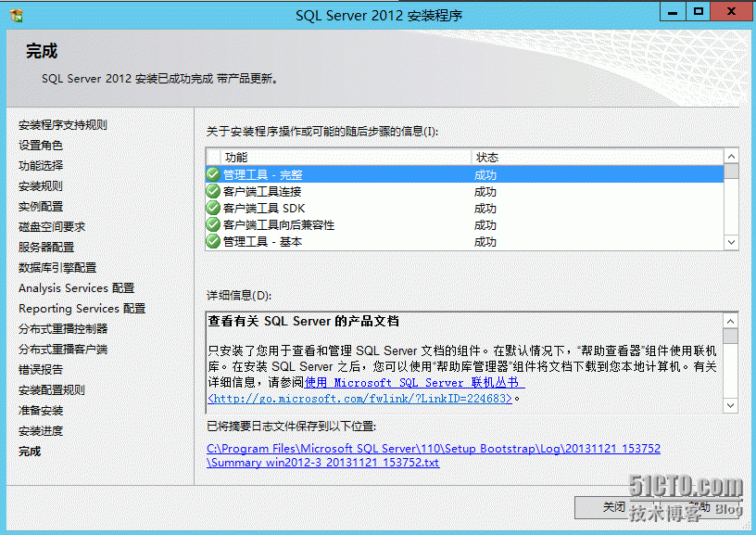This screenshot has height=535, width=756.
Task: Open 使用 Microsoft SQL Server 联机丛书 link
Action: pos(415,383)
